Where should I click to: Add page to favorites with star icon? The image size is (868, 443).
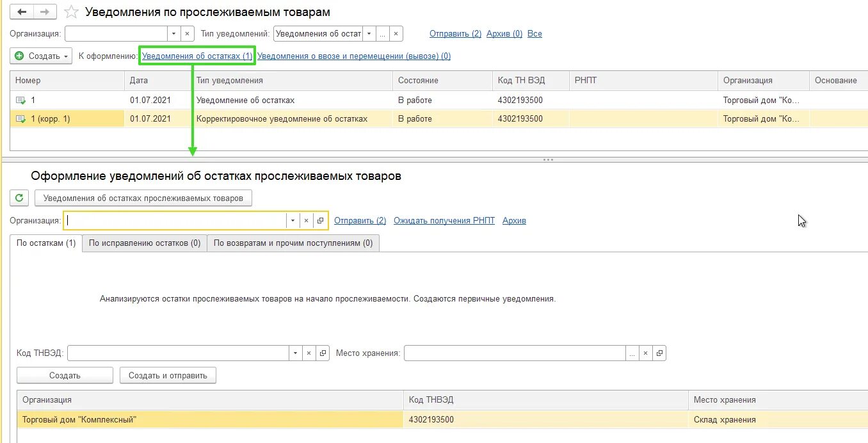[x=72, y=12]
